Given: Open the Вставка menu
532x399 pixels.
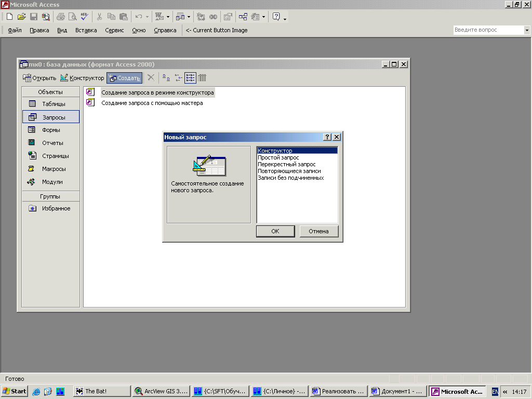Looking at the screenshot, I should point(86,30).
